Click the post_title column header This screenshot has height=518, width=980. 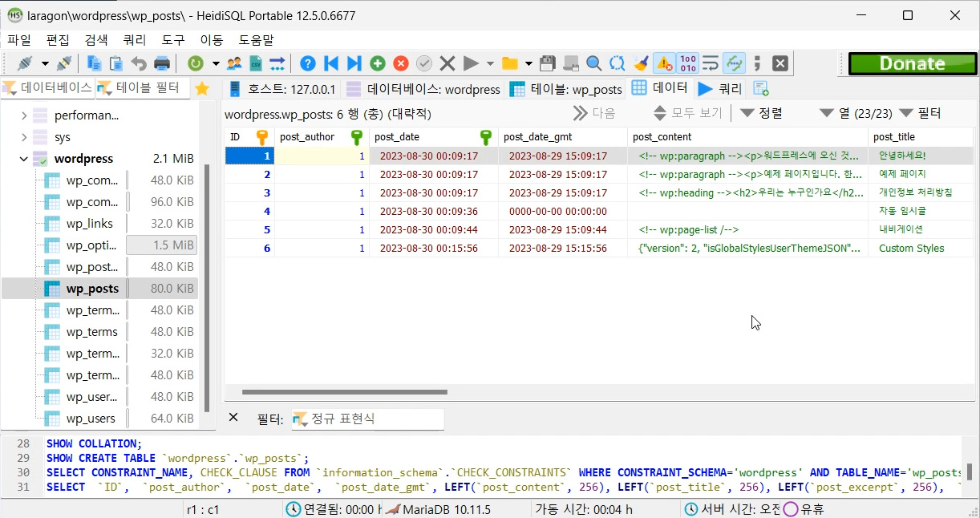[920, 137]
